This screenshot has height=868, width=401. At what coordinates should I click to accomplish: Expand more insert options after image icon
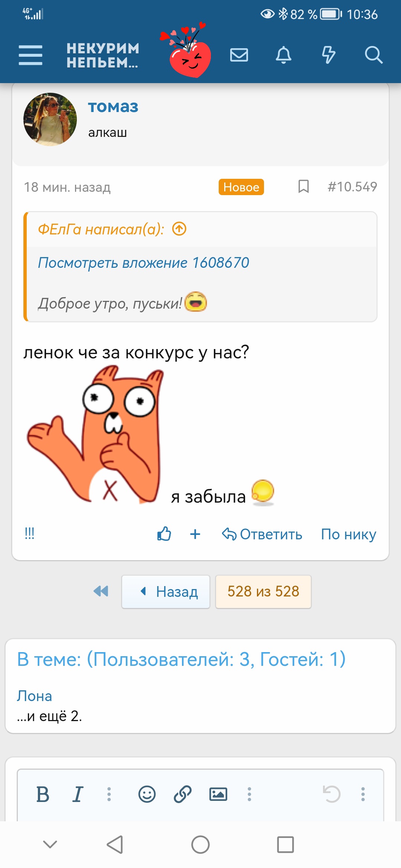tap(250, 795)
